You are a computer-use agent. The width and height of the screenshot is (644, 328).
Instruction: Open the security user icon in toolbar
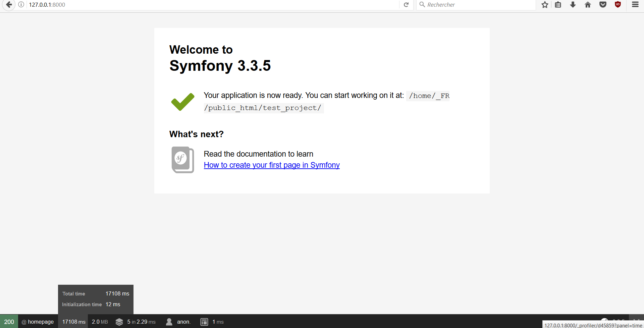169,322
